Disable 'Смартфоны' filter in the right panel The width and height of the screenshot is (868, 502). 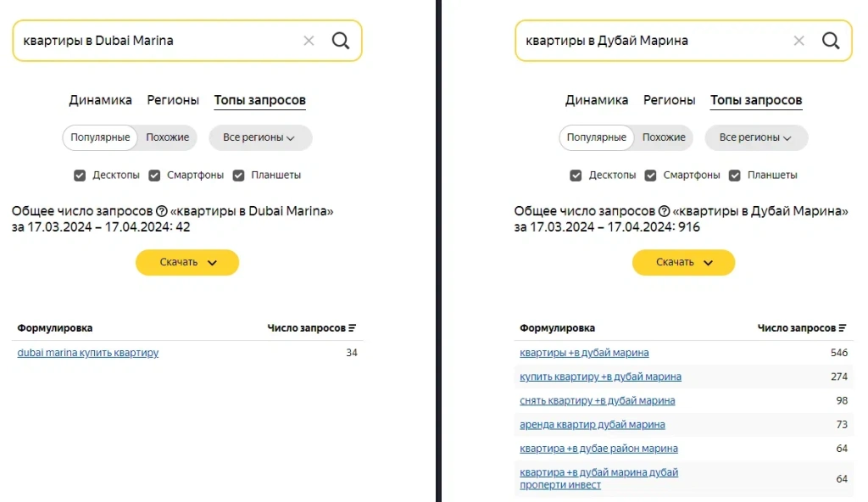650,175
